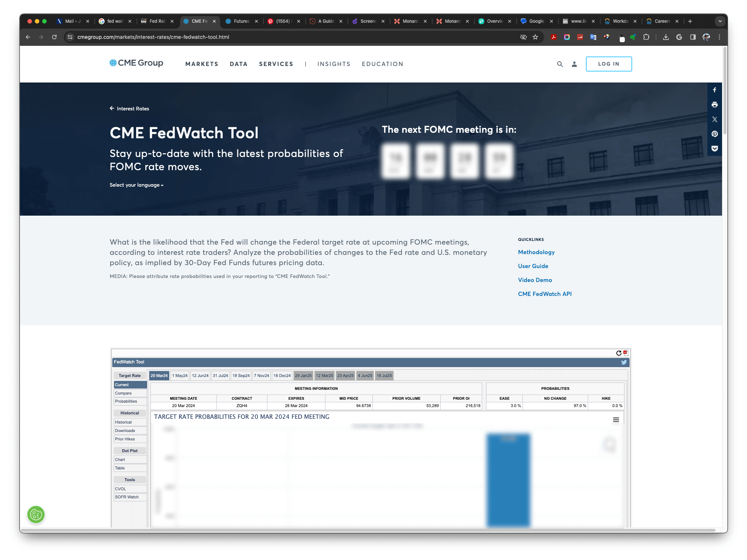Toggle the browser side panel icon
Image resolution: width=747 pixels, height=560 pixels.
693,37
